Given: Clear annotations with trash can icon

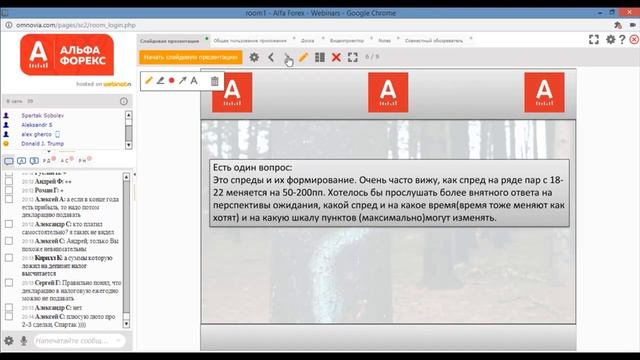Looking at the screenshot, I should click(214, 81).
